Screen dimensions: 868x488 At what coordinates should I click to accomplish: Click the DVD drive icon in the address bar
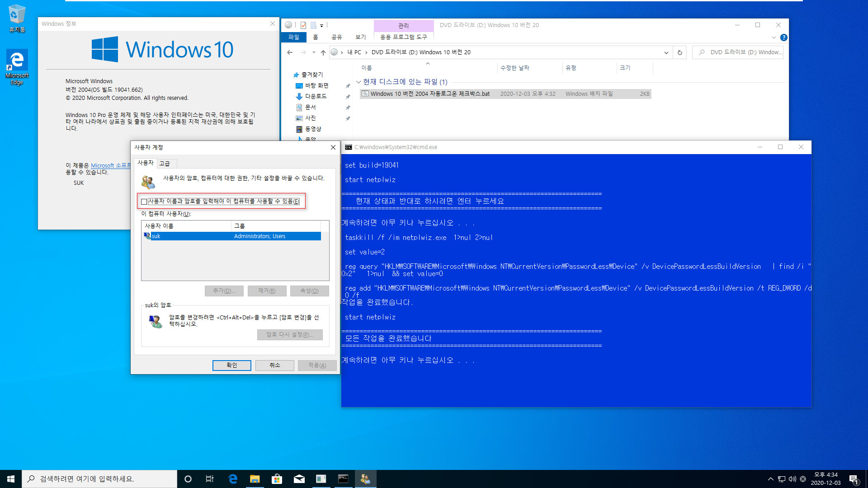(x=334, y=52)
